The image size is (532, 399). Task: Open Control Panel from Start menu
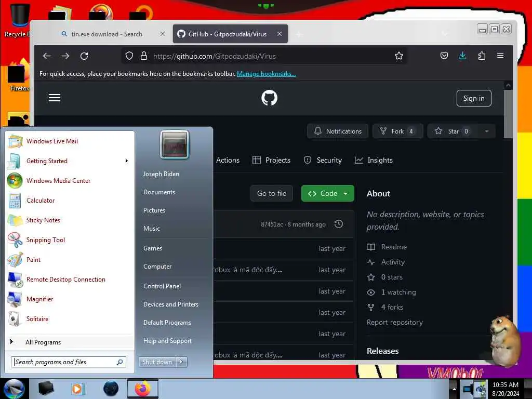click(162, 286)
